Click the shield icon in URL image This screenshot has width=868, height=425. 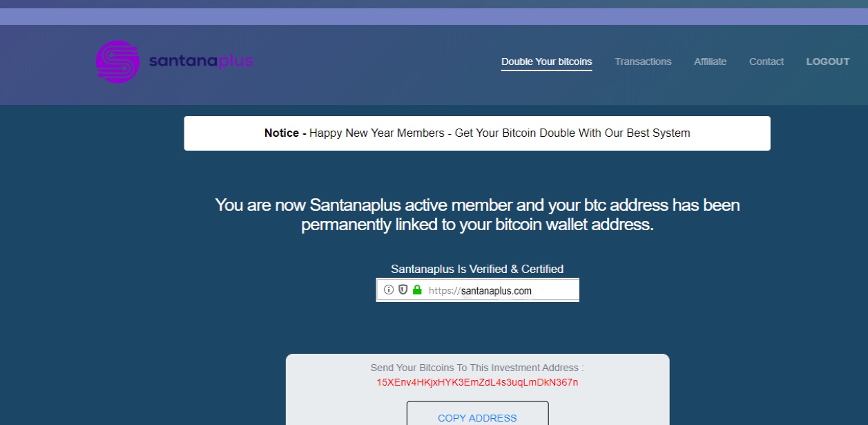tap(403, 290)
